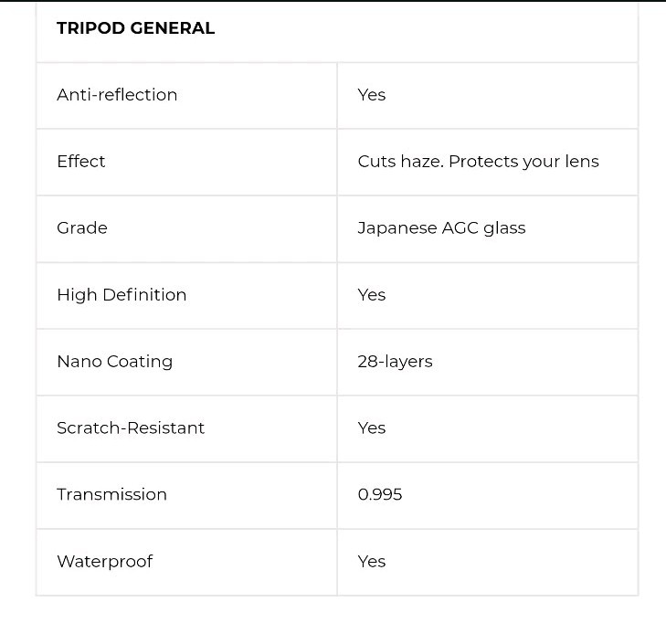Click the Yes value beside Waterproof
This screenshot has width=666, height=644.
(x=372, y=562)
